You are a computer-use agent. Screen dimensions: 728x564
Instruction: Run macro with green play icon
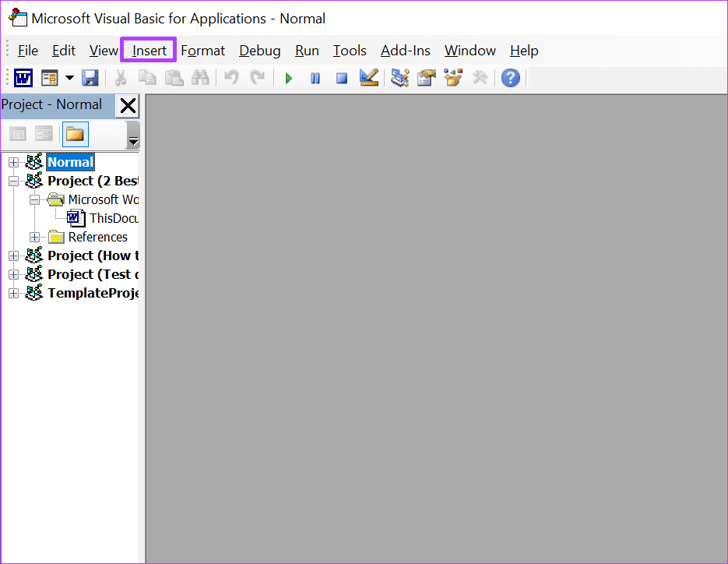point(288,78)
